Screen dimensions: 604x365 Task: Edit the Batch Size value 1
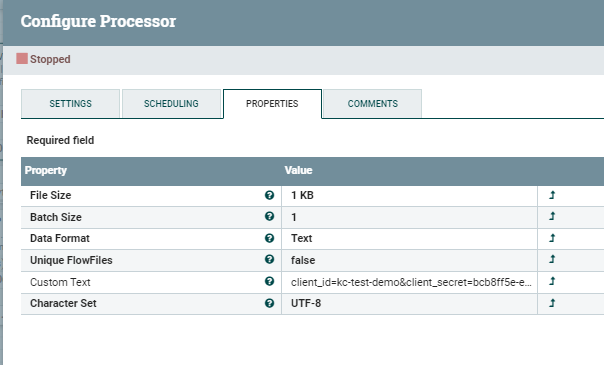pos(409,217)
